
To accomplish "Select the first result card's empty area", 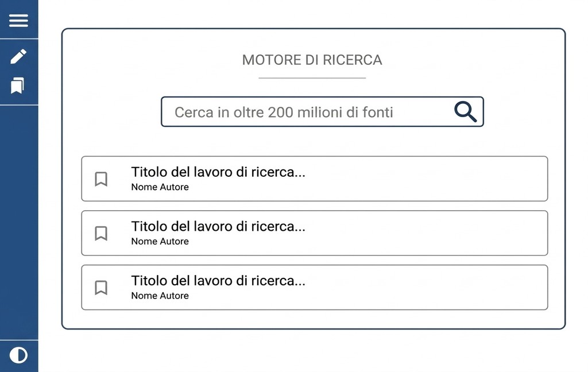I will pyautogui.click(x=424, y=179).
